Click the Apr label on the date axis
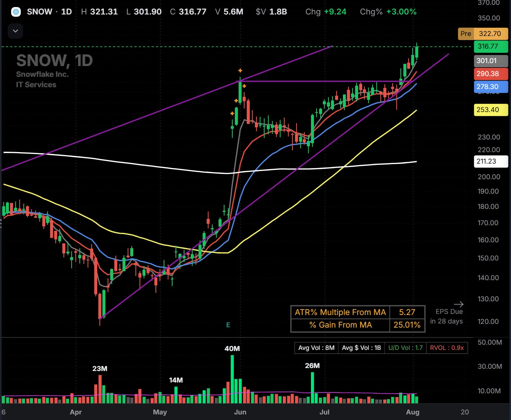511x420 pixels. (x=76, y=412)
